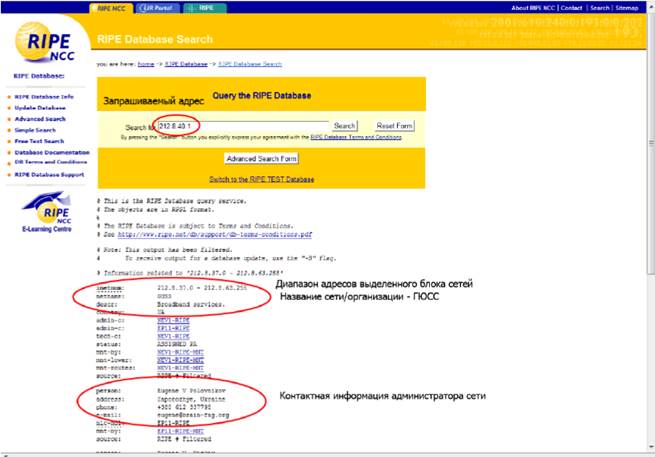655x457 pixels.
Task: Open the RIPE E-Learning Centre logo link
Action: coord(47,212)
